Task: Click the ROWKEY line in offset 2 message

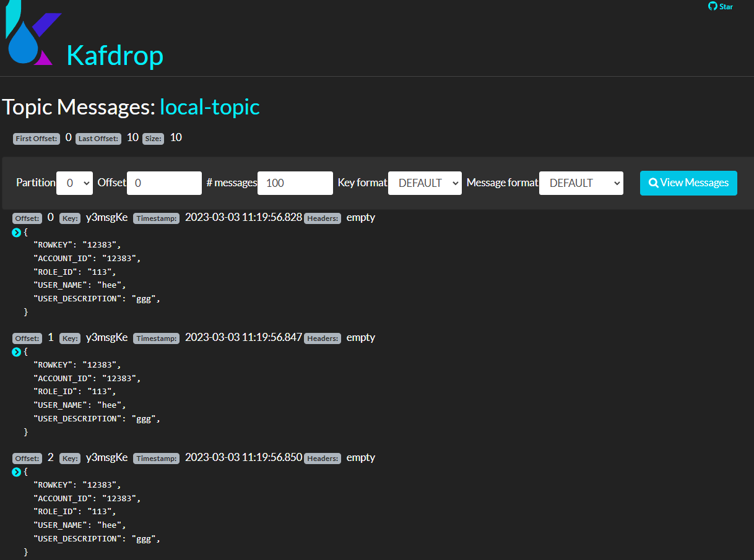Action: point(77,485)
